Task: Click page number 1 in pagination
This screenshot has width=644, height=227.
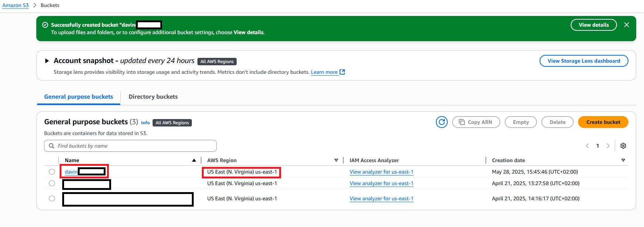Action: [597, 146]
